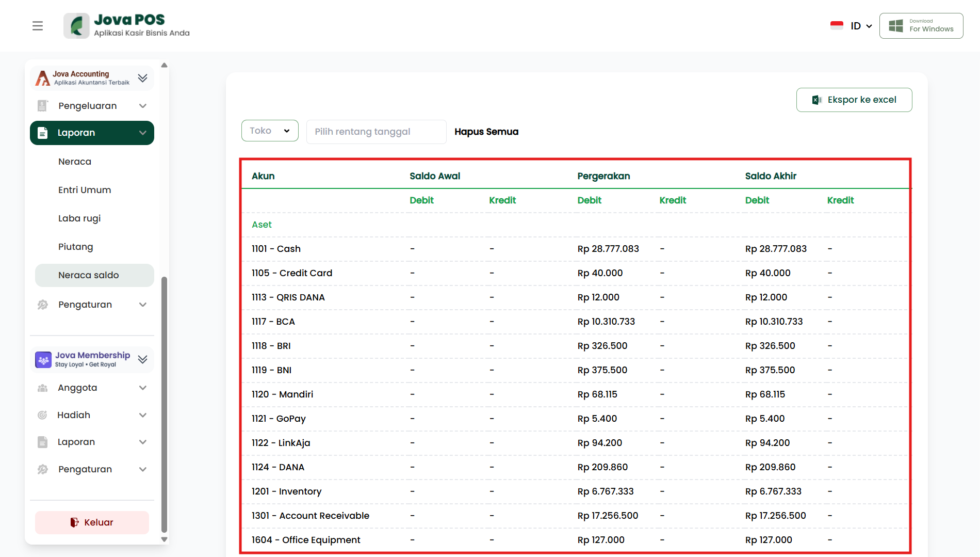Click Ekspor ke excel button

[854, 100]
